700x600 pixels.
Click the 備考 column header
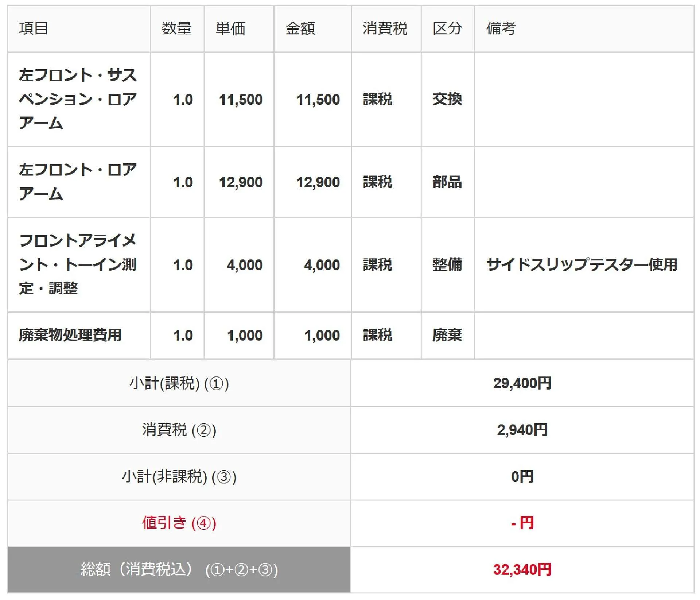pos(501,28)
